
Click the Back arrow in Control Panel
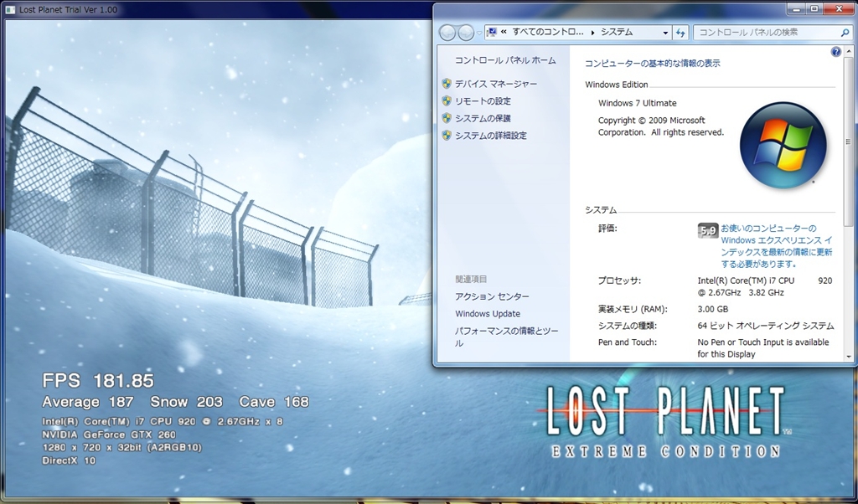[447, 33]
